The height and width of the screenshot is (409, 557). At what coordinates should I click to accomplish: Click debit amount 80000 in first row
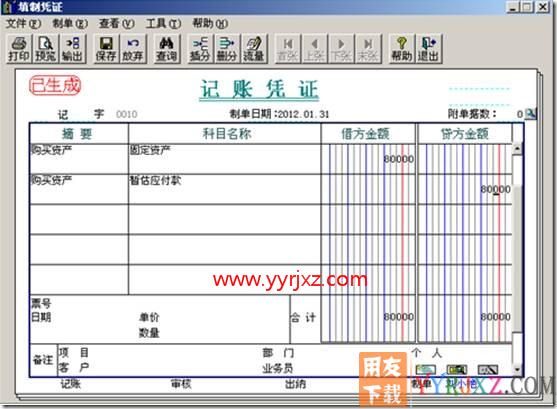click(x=399, y=159)
